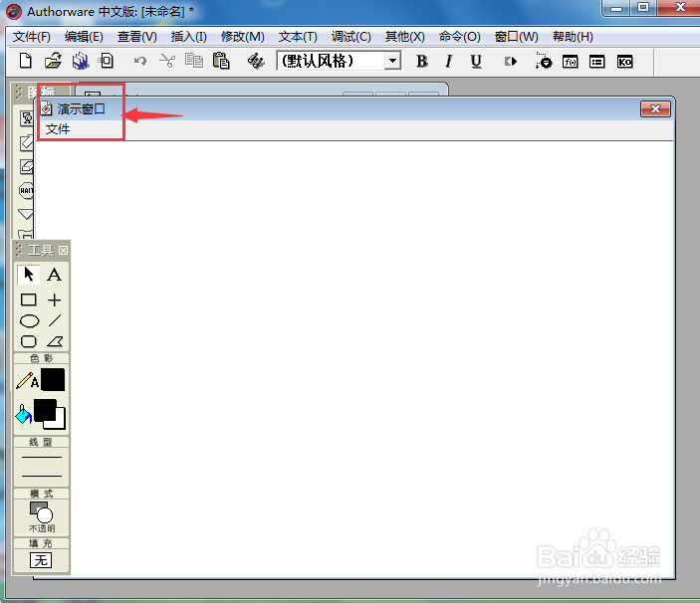Click the Copy toolbar icon
This screenshot has width=700, height=603.
[194, 61]
